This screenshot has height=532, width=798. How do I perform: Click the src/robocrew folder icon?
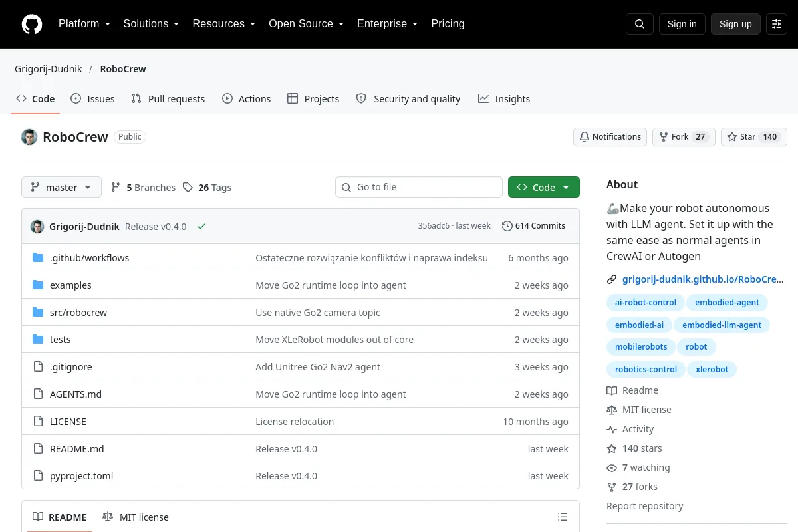(x=38, y=313)
